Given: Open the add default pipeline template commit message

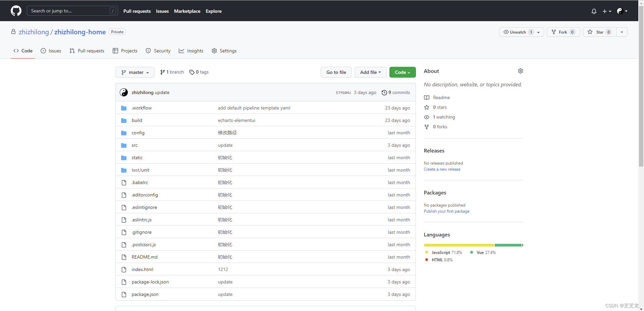Looking at the screenshot, I should click(254, 108).
